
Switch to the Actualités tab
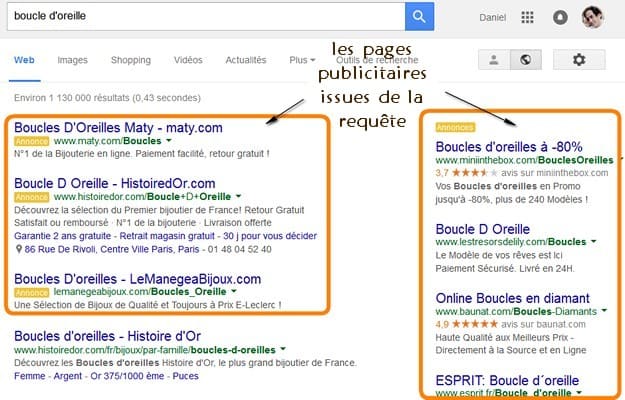click(246, 60)
